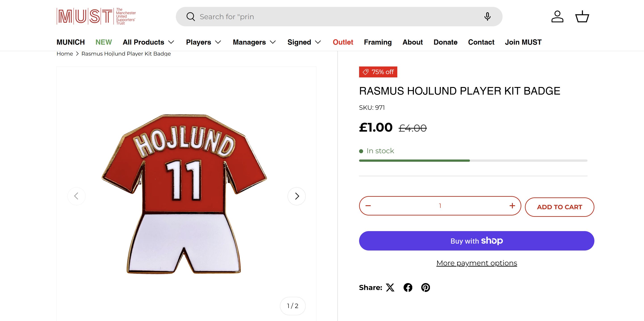Open the account profile icon
Image resolution: width=644 pixels, height=321 pixels.
point(557,17)
